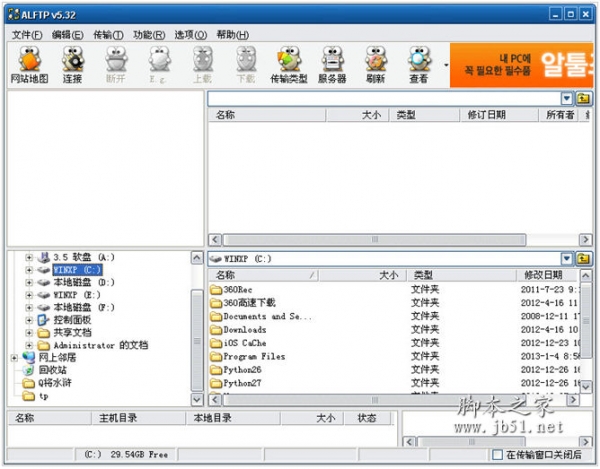Image resolution: width=600 pixels, height=469 pixels.
Task: Sort remote files by 修订日期 column
Action: 499,115
